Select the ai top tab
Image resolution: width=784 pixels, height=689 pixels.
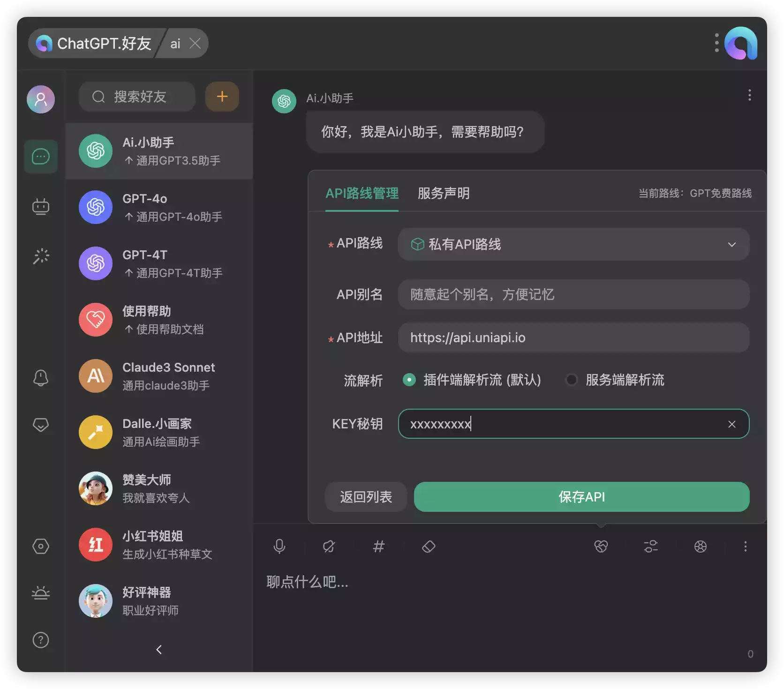click(175, 44)
